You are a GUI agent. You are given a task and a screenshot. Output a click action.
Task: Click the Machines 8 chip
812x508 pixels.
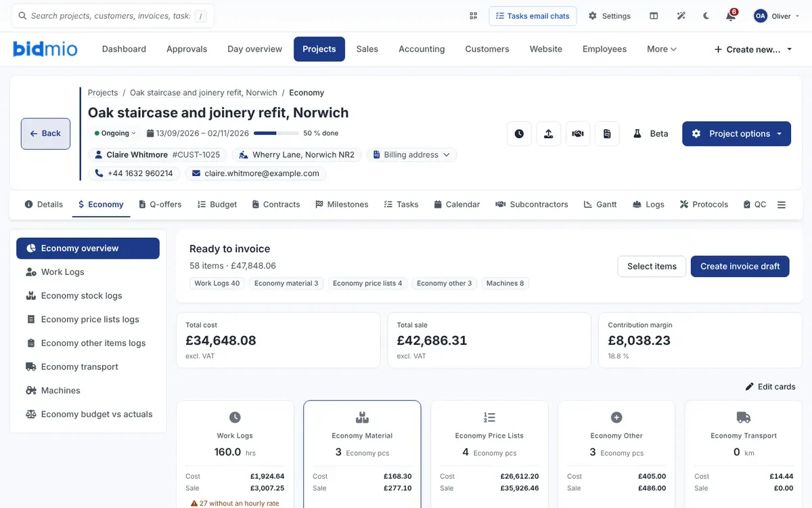pos(505,283)
